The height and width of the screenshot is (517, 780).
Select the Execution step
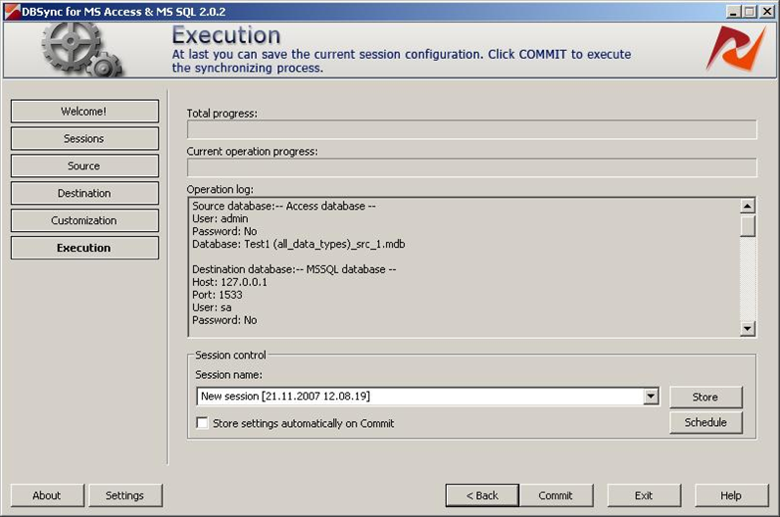coord(85,248)
